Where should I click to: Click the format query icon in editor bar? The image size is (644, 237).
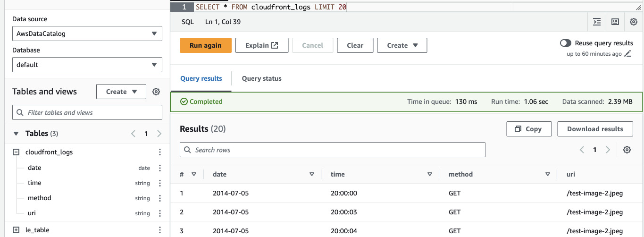click(597, 22)
